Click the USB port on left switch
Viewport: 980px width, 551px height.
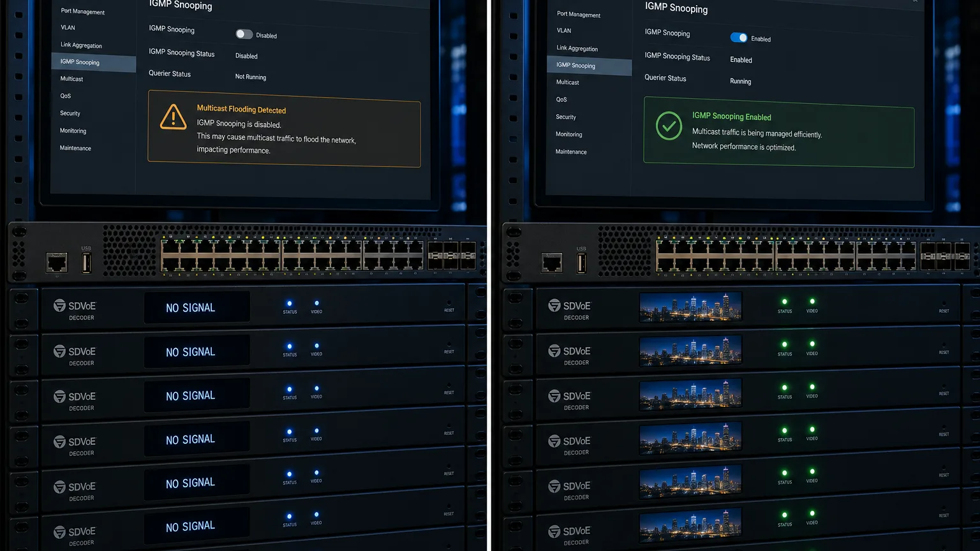[87, 262]
